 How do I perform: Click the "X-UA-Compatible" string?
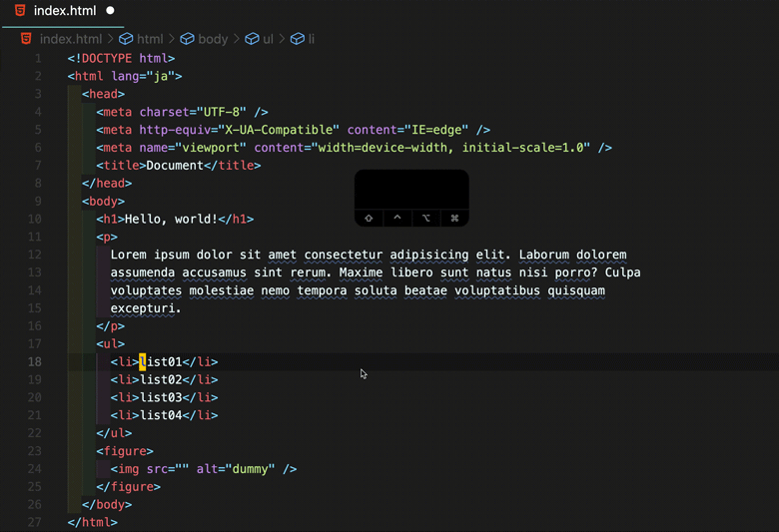pyautogui.click(x=279, y=130)
